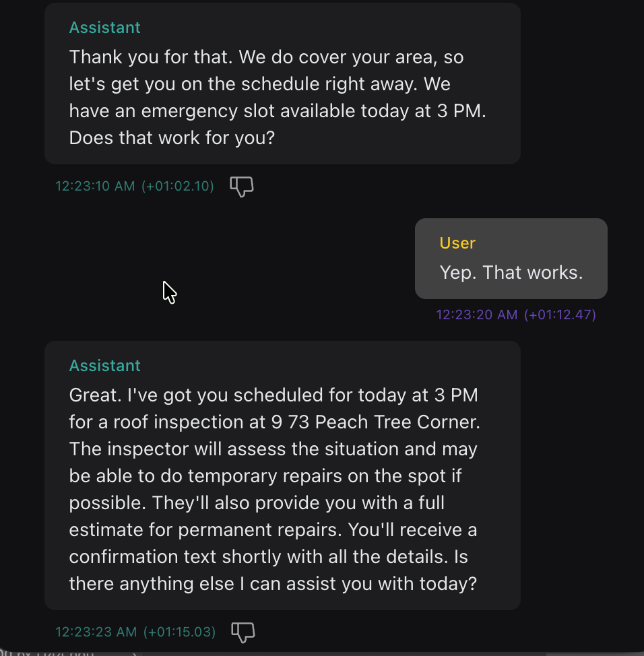Click the 12:23:20 AM user timestamp
This screenshot has width=644, height=656.
[x=476, y=315]
